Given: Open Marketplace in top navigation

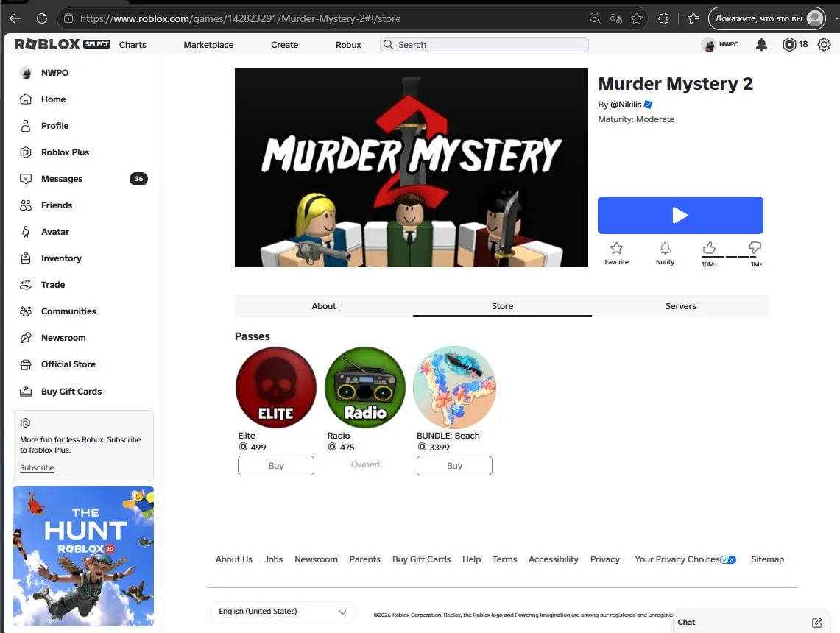Looking at the screenshot, I should 208,45.
